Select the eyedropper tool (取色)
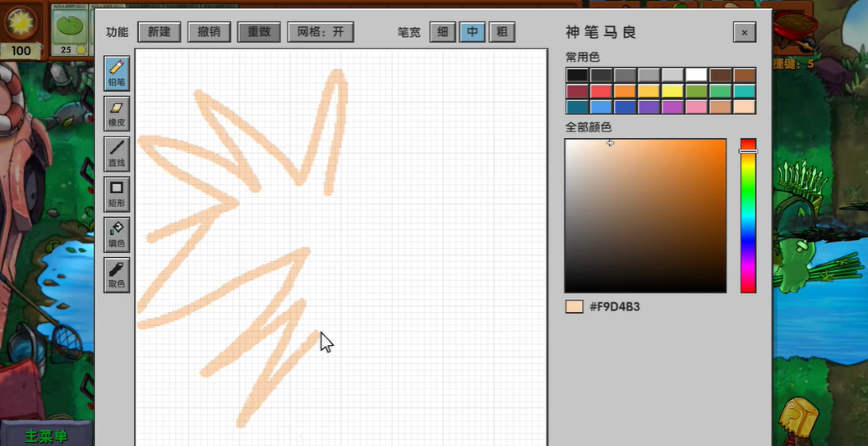This screenshot has height=446, width=868. (x=117, y=275)
